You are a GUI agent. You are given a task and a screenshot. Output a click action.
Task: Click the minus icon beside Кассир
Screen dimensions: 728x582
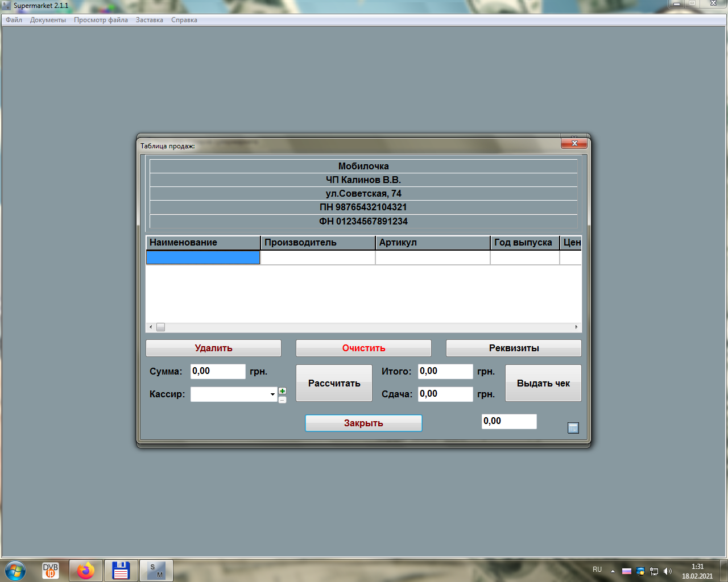click(x=282, y=400)
